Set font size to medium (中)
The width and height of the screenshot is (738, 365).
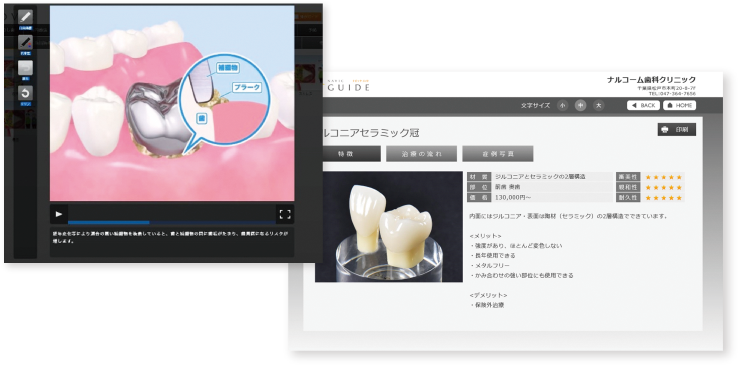580,105
